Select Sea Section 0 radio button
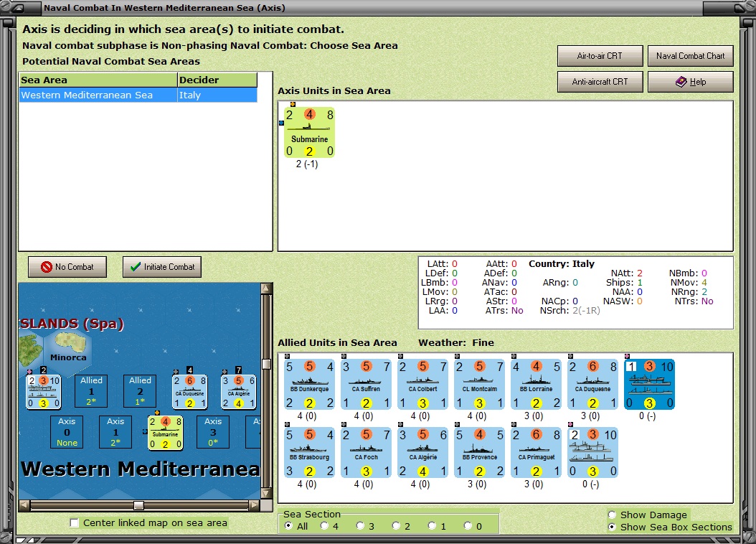This screenshot has width=756, height=544. click(x=467, y=525)
